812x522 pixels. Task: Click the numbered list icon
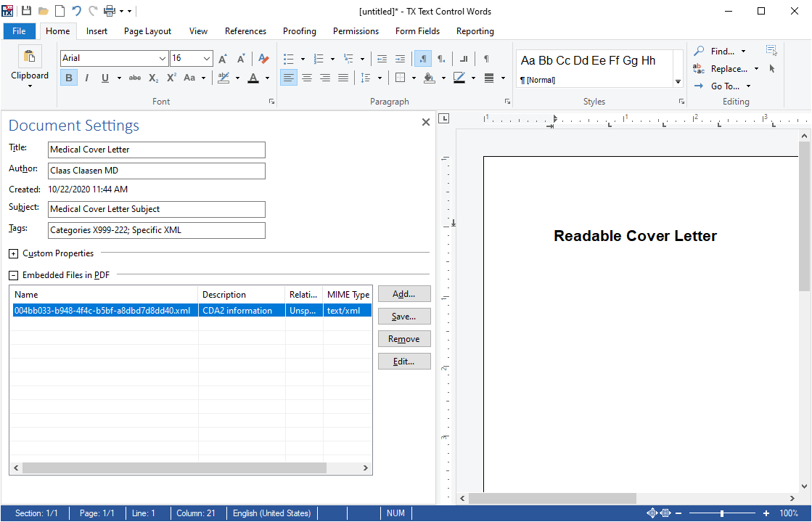click(x=319, y=59)
